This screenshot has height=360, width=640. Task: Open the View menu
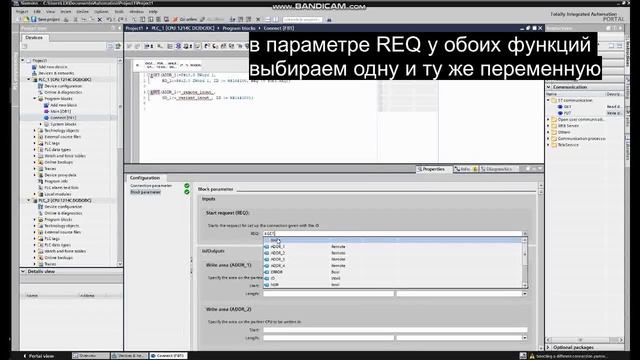click(x=50, y=12)
